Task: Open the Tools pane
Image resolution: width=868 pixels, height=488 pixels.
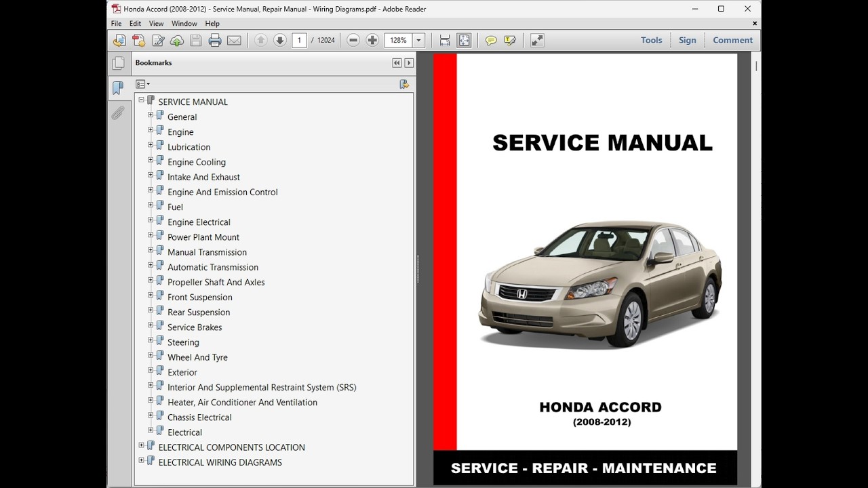Action: pyautogui.click(x=651, y=40)
